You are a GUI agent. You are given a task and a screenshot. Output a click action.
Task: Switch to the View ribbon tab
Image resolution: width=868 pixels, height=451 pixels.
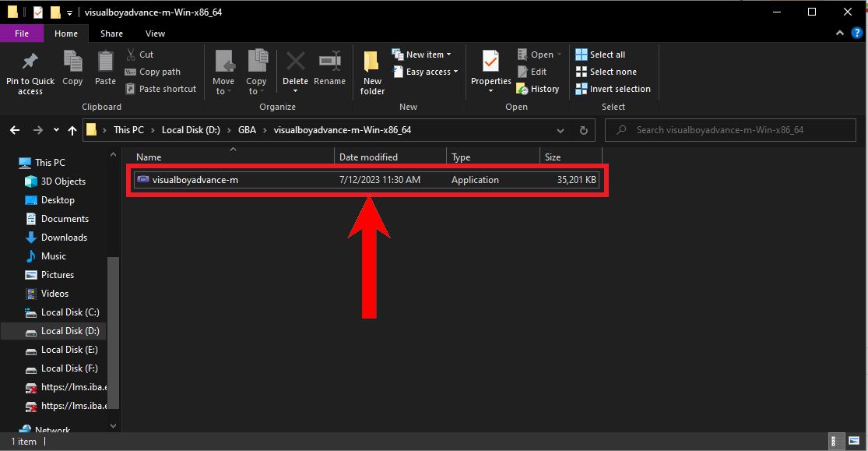(x=155, y=33)
